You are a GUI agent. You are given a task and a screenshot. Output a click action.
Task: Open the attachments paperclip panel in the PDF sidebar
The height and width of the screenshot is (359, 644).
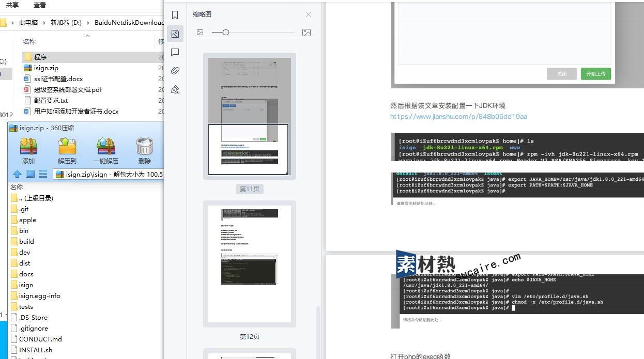[x=175, y=70]
